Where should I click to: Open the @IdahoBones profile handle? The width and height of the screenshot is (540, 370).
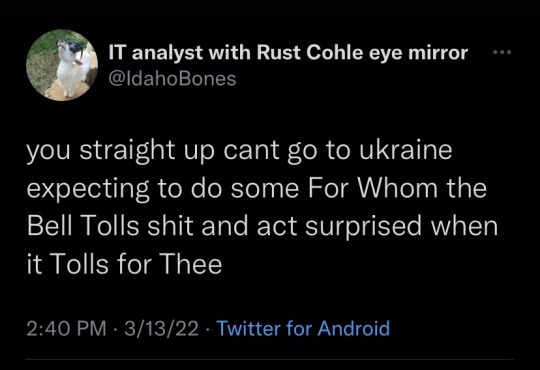172,79
